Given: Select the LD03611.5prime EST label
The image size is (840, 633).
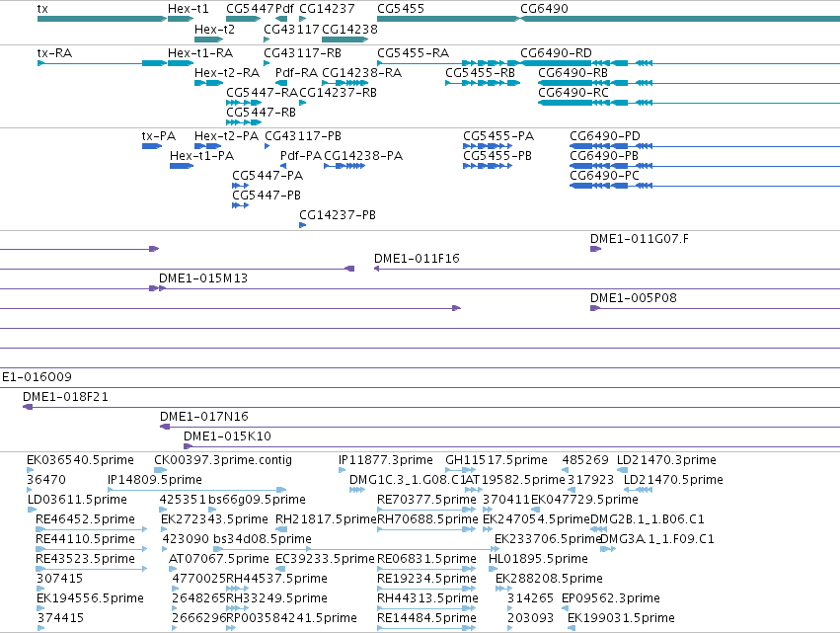Looking at the screenshot, I should pyautogui.click(x=77, y=500).
